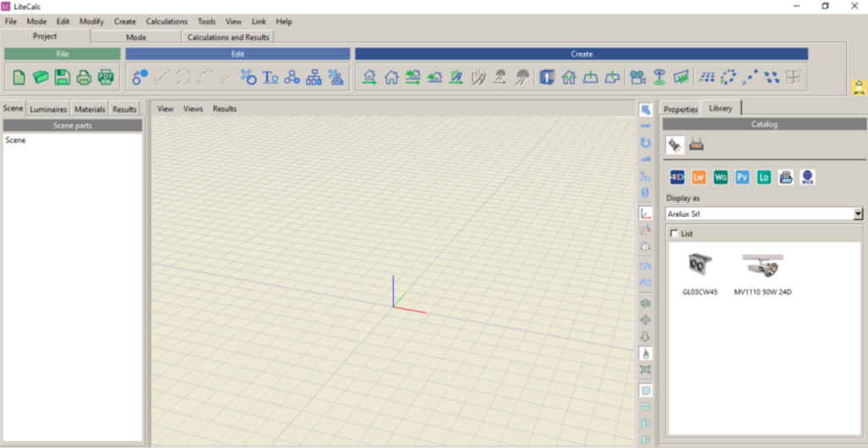Open the orange Lw catalog icon
This screenshot has width=868, height=448.
pyautogui.click(x=698, y=177)
